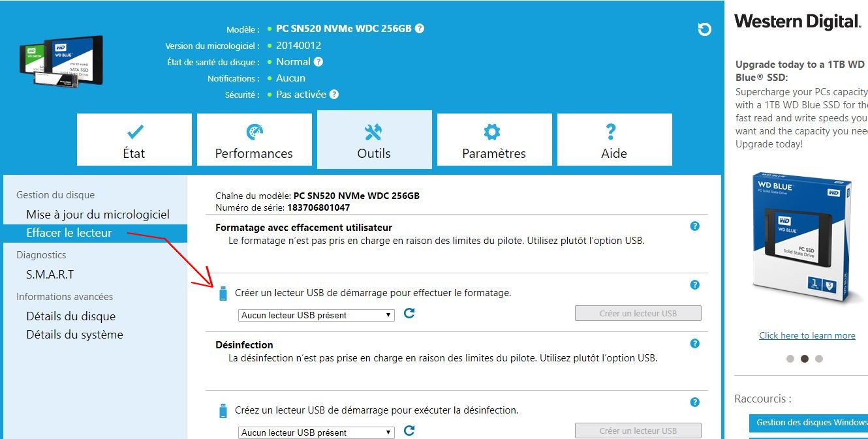Open S.M.A.R.T diagnostics
Image resolution: width=868 pixels, height=439 pixels.
(50, 275)
